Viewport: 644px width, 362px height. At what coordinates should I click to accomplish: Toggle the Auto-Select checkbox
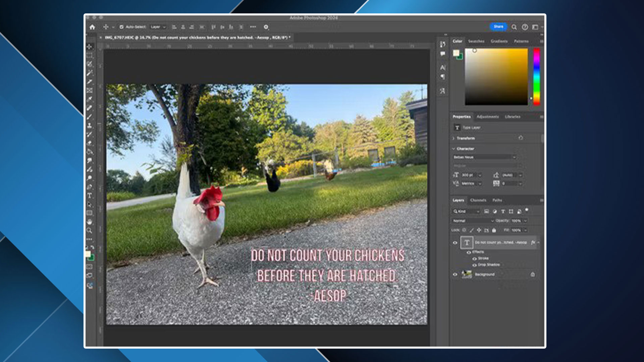121,27
